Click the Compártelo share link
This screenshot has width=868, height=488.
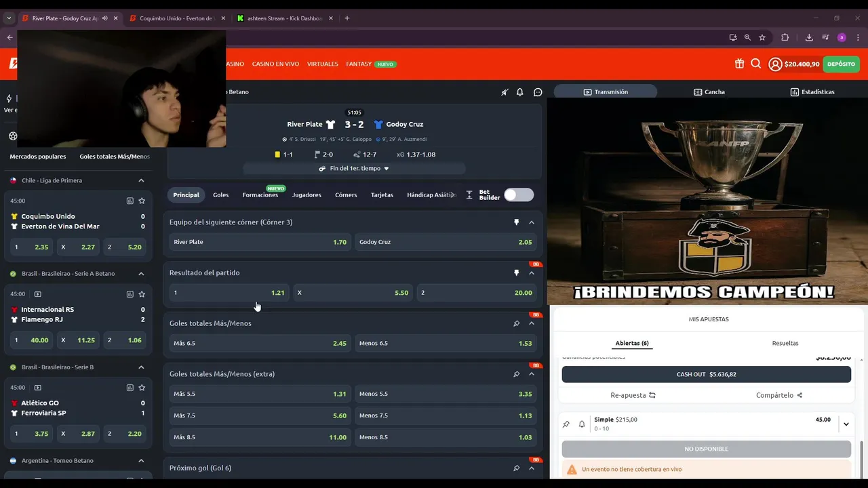pos(779,395)
